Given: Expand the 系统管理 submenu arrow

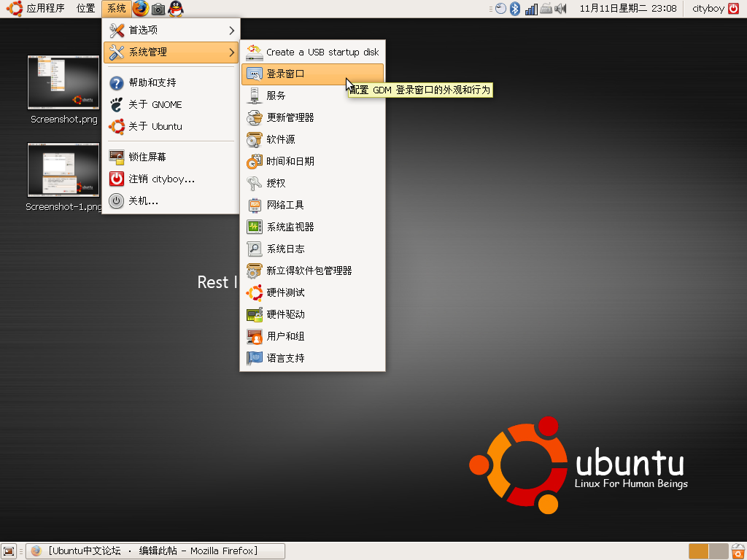Looking at the screenshot, I should 231,52.
